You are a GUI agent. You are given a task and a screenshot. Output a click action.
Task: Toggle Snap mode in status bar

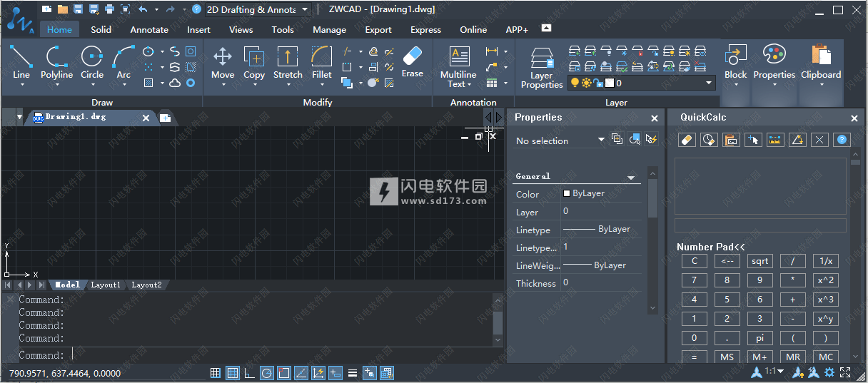coord(216,372)
